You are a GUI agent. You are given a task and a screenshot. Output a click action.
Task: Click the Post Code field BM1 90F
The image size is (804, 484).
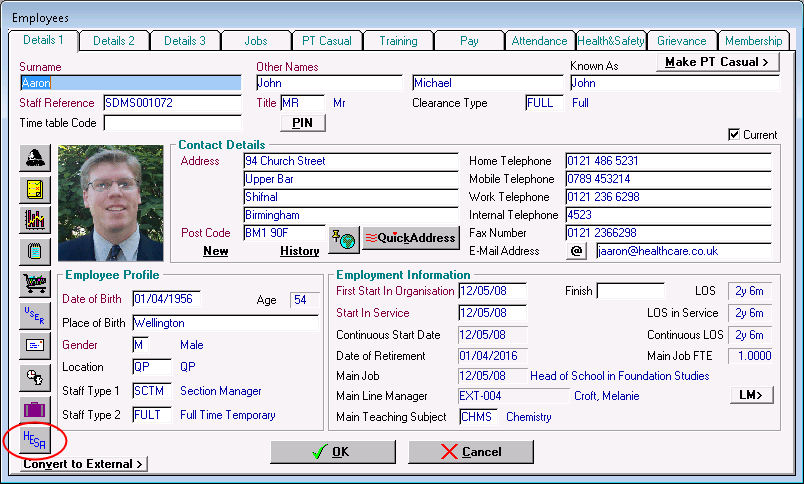(x=284, y=233)
